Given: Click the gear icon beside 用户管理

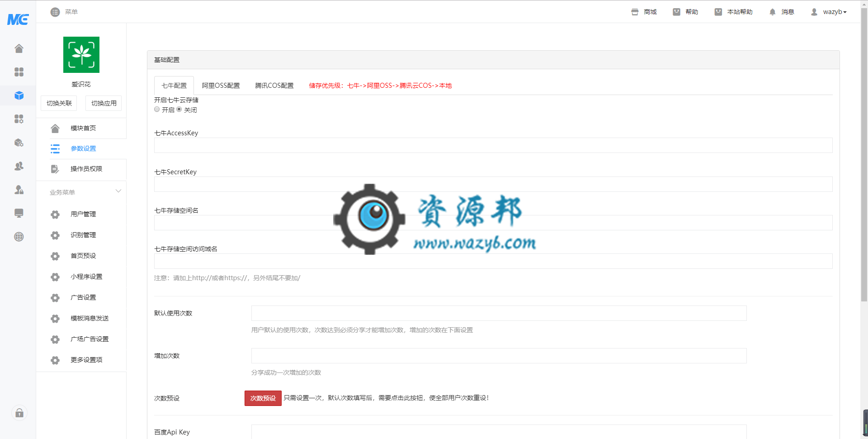Looking at the screenshot, I should [55, 215].
